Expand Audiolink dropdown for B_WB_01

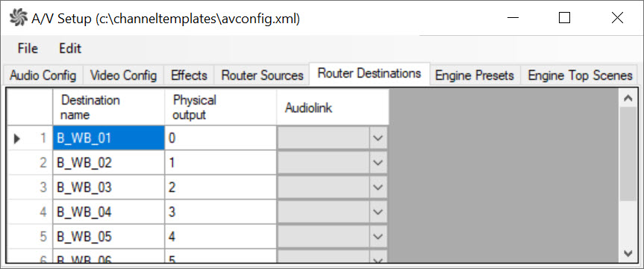tap(378, 138)
